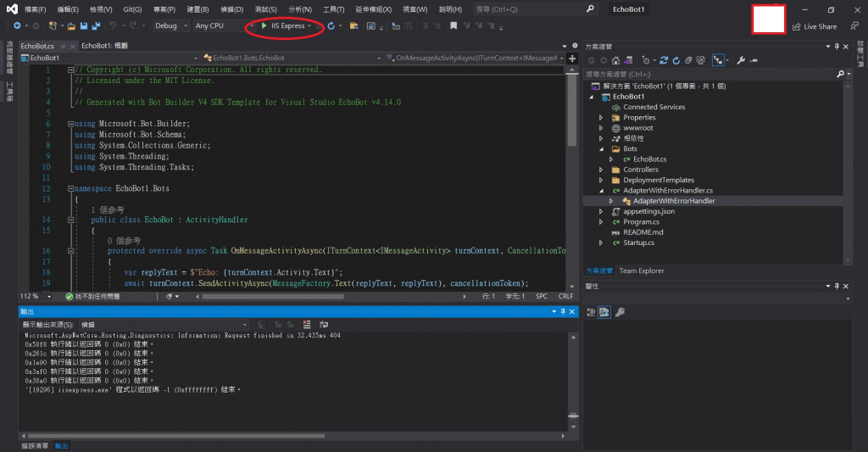Open the Debug configuration dropdown

[x=170, y=26]
